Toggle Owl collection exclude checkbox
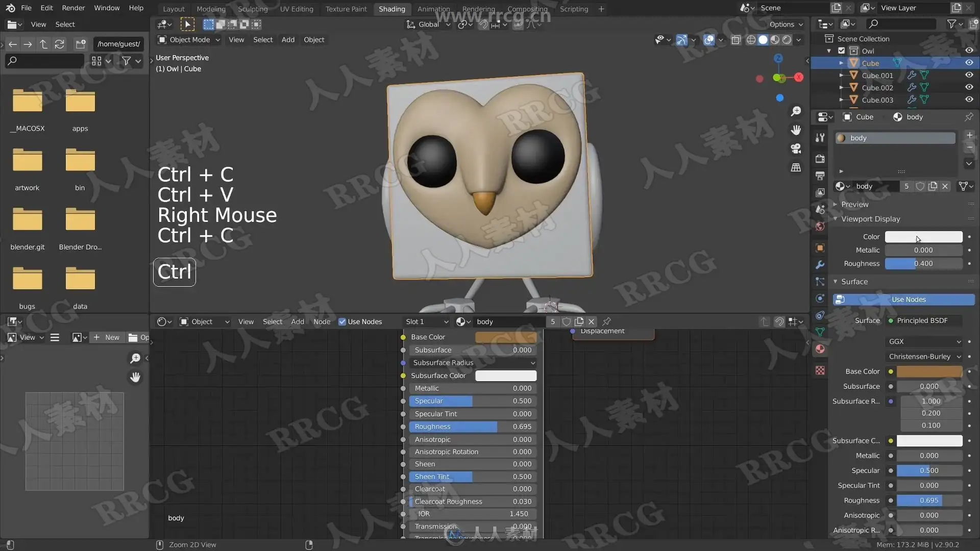Viewport: 980px width, 551px height. click(x=842, y=51)
